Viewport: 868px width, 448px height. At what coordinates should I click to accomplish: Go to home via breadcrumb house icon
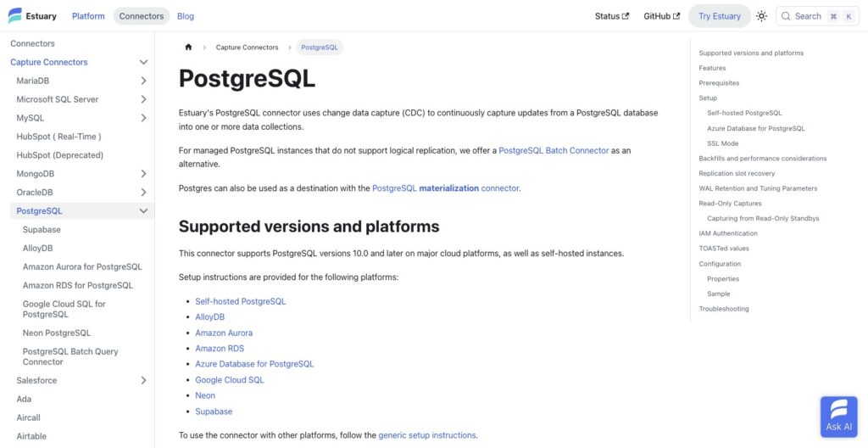[x=188, y=48]
